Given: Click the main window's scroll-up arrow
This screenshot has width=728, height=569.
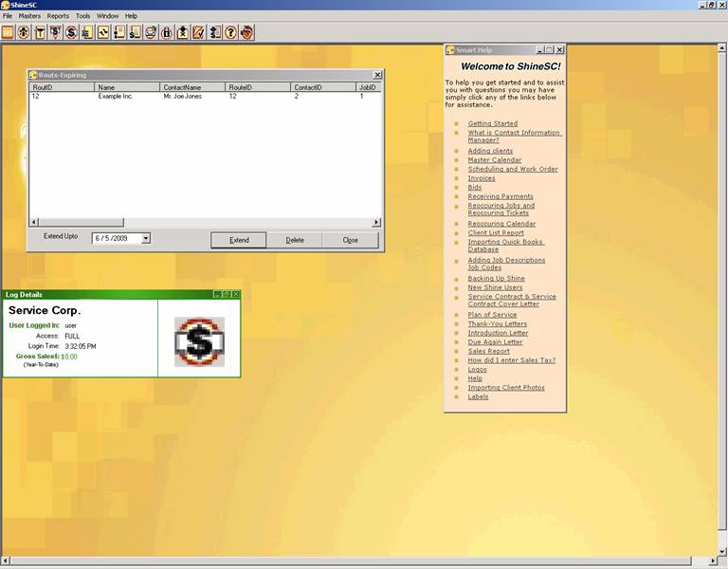Looking at the screenshot, I should coord(722,47).
